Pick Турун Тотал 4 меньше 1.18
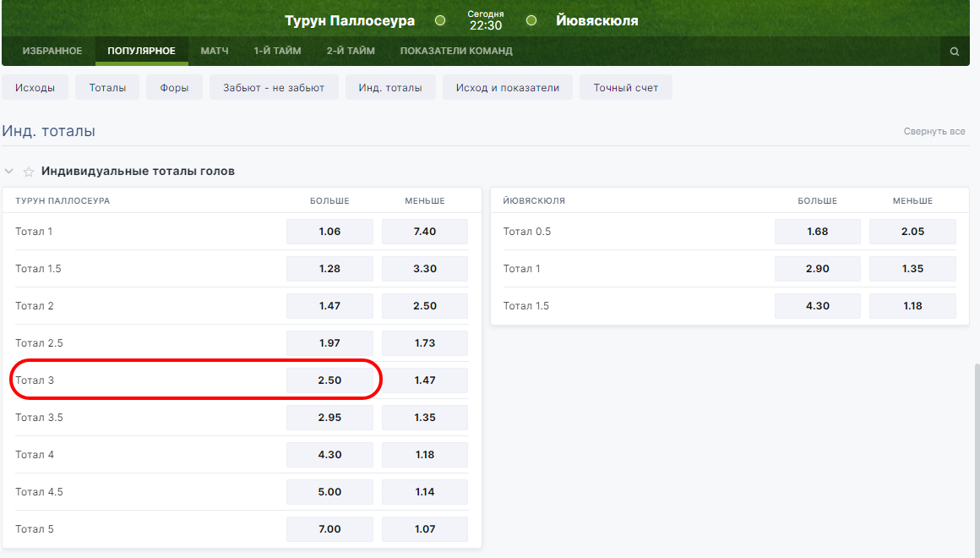This screenshot has width=980, height=558. (425, 455)
